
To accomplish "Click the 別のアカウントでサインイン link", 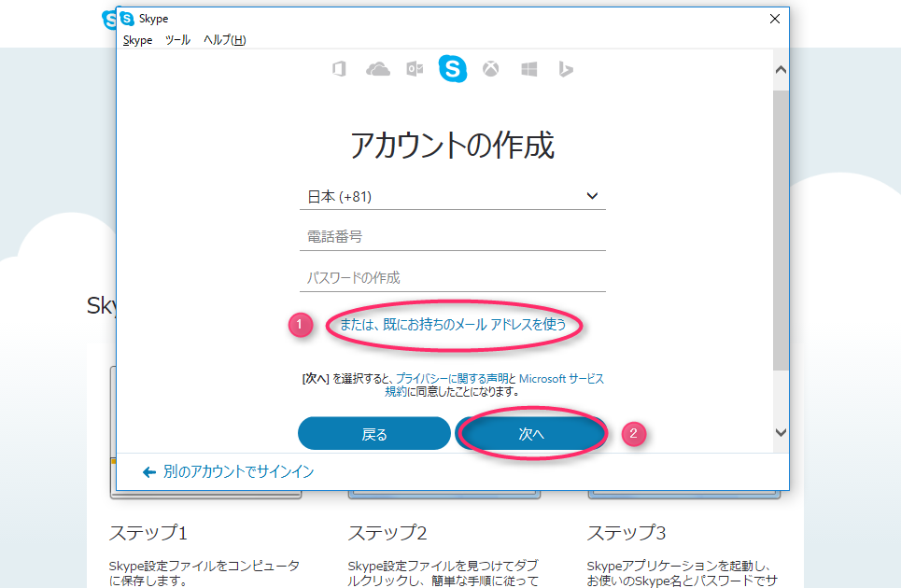I will coord(238,472).
